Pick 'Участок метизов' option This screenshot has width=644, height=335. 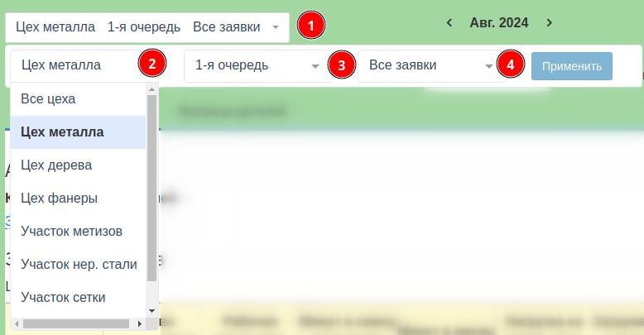pyautogui.click(x=78, y=231)
